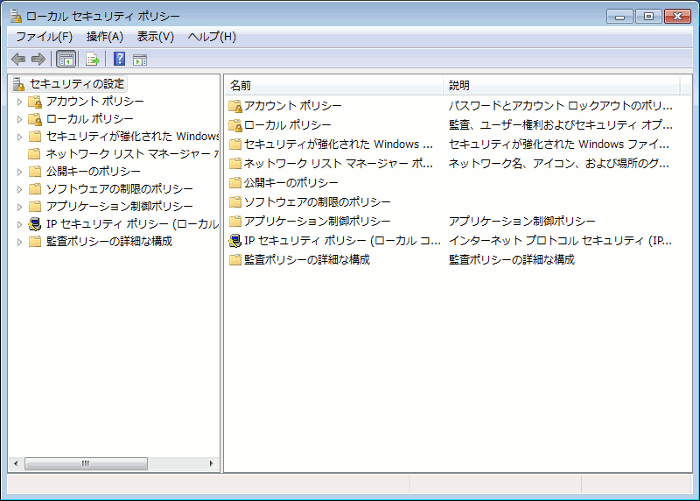Screen dimensions: 700x501
Task: Open the 表示(V) menu
Action: click(155, 37)
